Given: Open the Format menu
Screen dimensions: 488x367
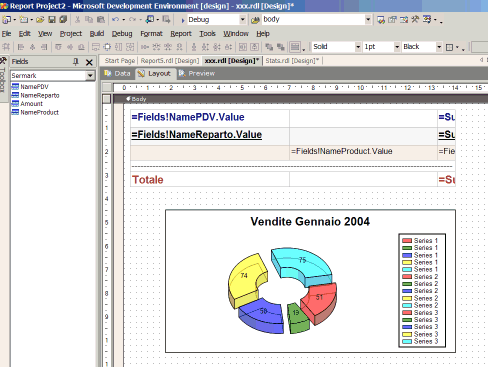Looking at the screenshot, I should pos(151,34).
